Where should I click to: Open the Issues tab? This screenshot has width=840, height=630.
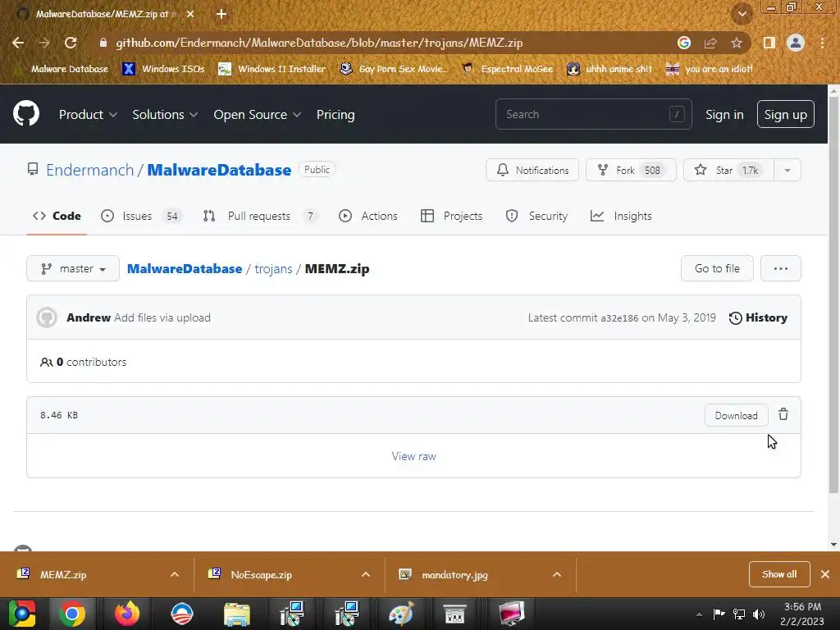(x=141, y=216)
